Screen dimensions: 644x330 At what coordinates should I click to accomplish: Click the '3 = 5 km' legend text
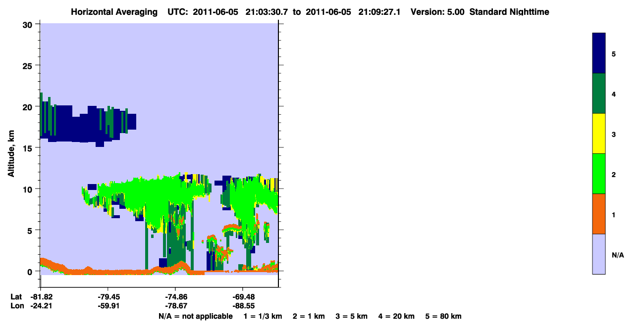[x=352, y=316]
